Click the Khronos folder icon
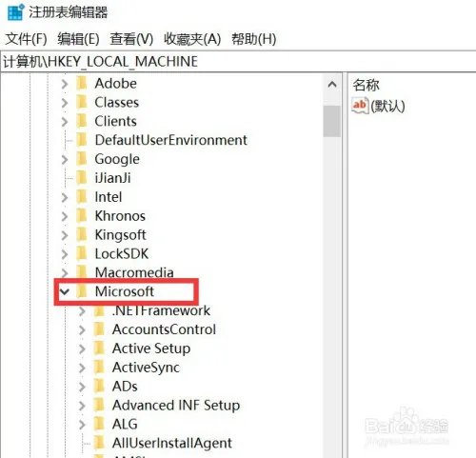The width and height of the screenshot is (476, 458). point(82,215)
